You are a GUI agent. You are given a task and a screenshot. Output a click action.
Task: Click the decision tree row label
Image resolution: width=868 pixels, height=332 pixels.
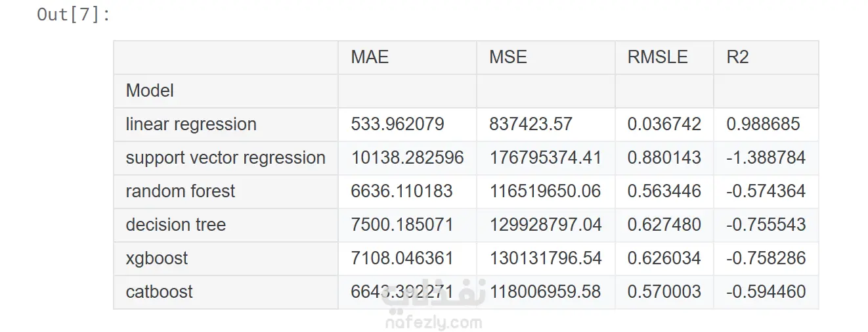coord(176,225)
